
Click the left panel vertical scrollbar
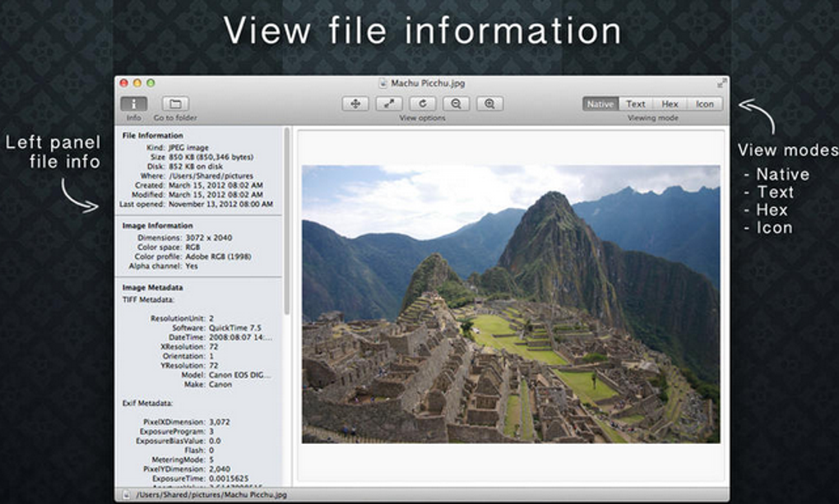tap(287, 221)
